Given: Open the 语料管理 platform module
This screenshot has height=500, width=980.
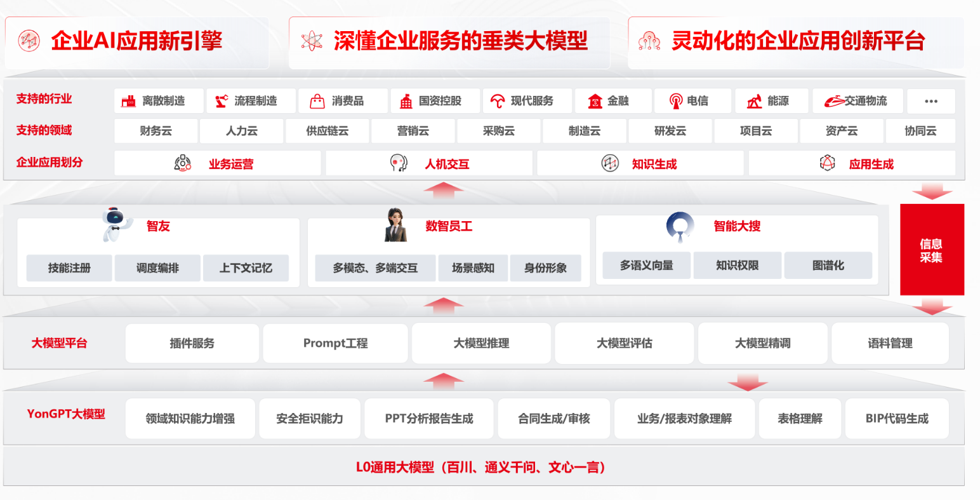Looking at the screenshot, I should click(x=890, y=343).
